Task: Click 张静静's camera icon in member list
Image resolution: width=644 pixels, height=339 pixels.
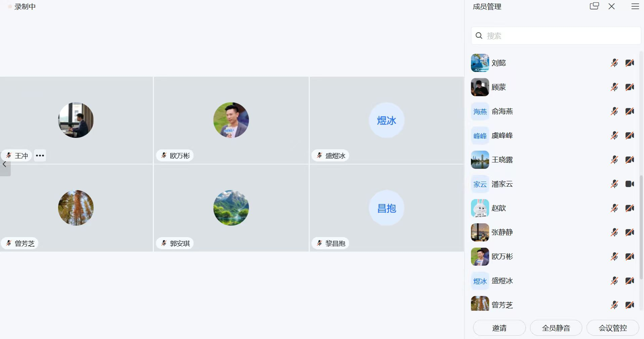Action: (630, 232)
